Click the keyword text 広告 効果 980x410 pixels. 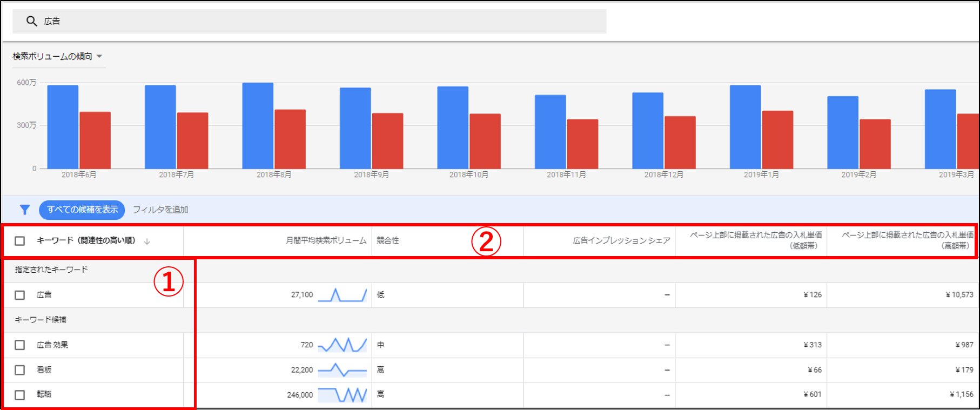click(52, 345)
